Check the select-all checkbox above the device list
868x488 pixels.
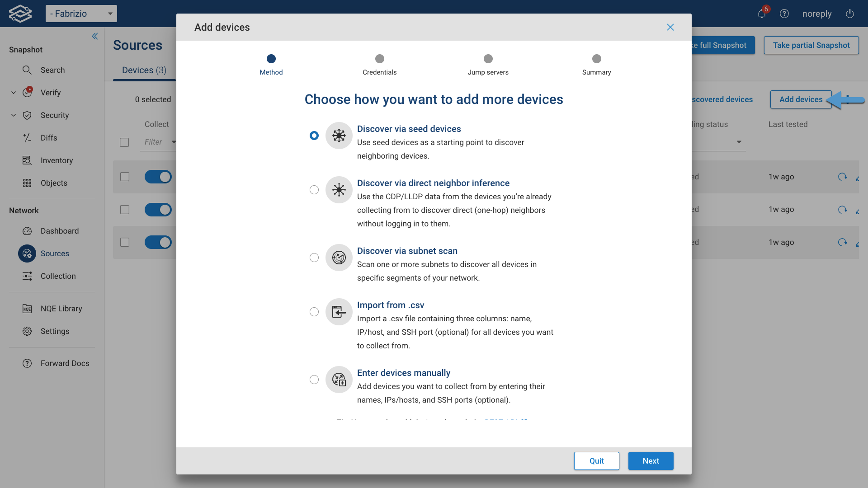(x=125, y=142)
